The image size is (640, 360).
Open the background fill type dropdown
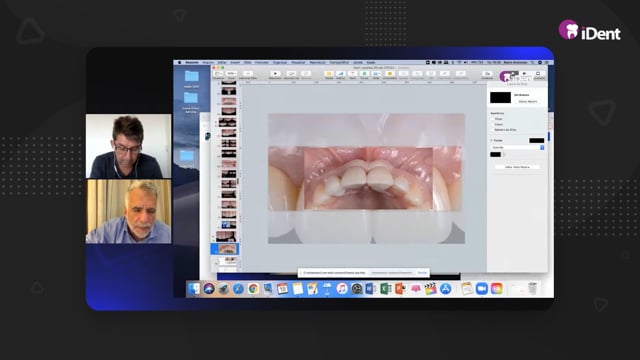[x=517, y=147]
